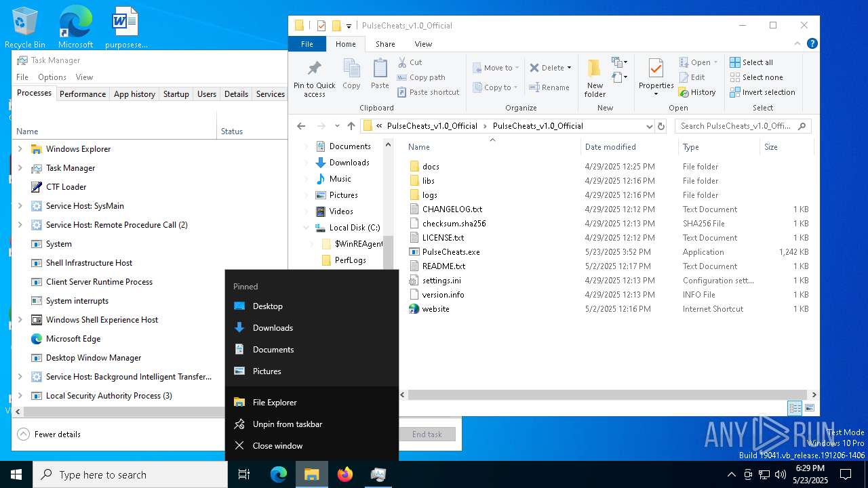Click Edit in Open group

tap(692, 77)
